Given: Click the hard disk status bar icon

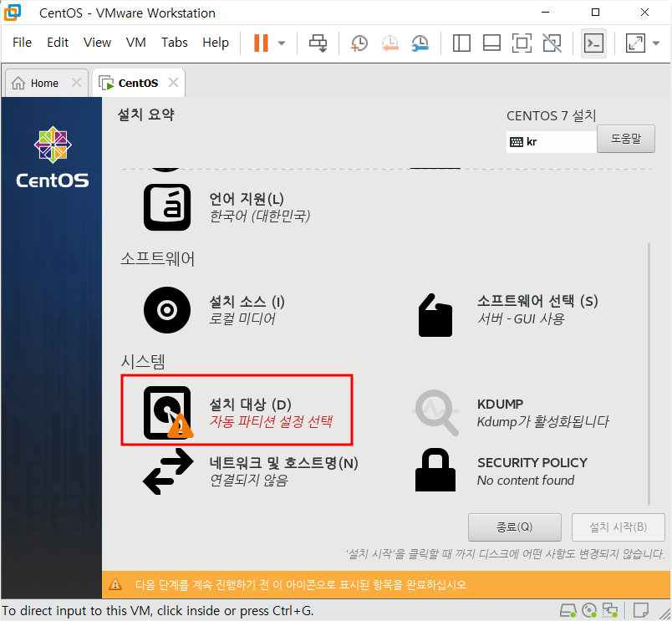Looking at the screenshot, I should coord(568,610).
